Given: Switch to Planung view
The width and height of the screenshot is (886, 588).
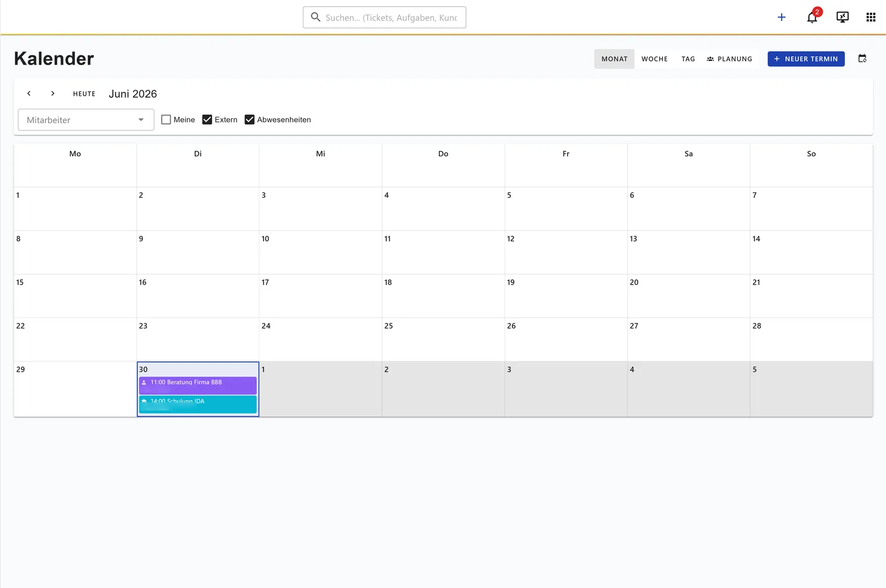Looking at the screenshot, I should pyautogui.click(x=730, y=59).
